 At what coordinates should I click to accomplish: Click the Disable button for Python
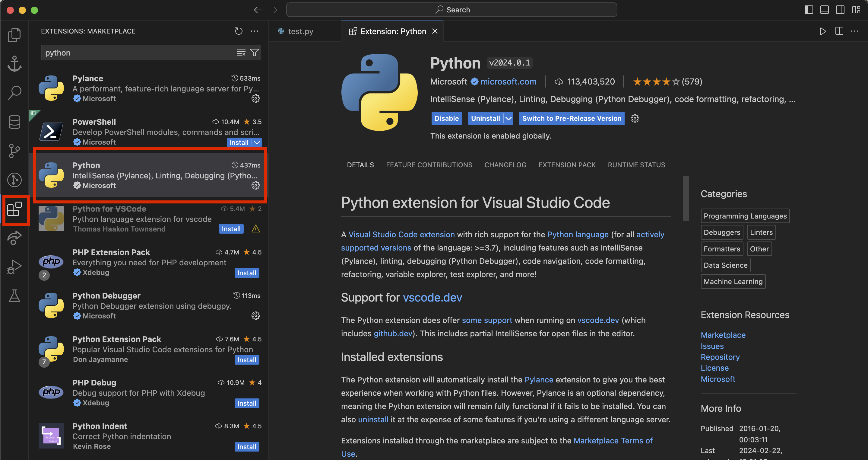pyautogui.click(x=446, y=118)
